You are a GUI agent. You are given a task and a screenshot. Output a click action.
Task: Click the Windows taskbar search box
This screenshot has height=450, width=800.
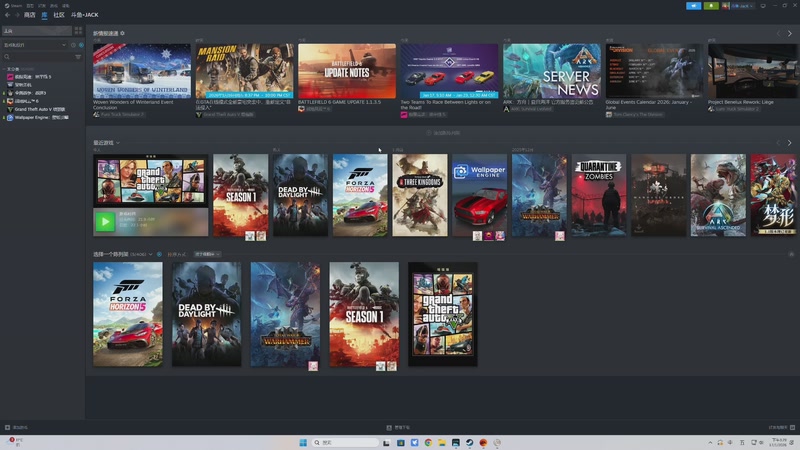(x=345, y=442)
